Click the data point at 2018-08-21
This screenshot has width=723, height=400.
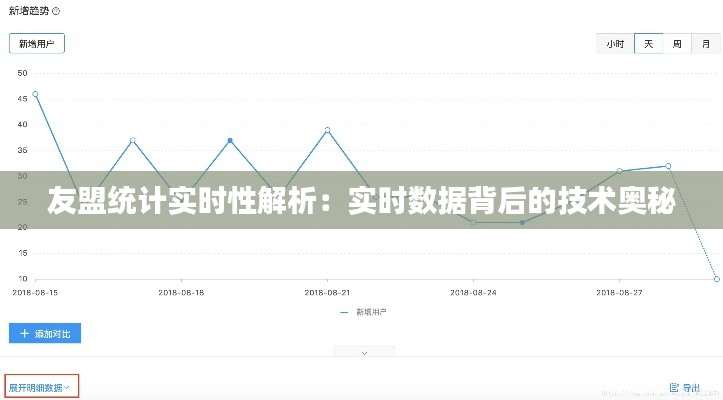[x=327, y=130]
